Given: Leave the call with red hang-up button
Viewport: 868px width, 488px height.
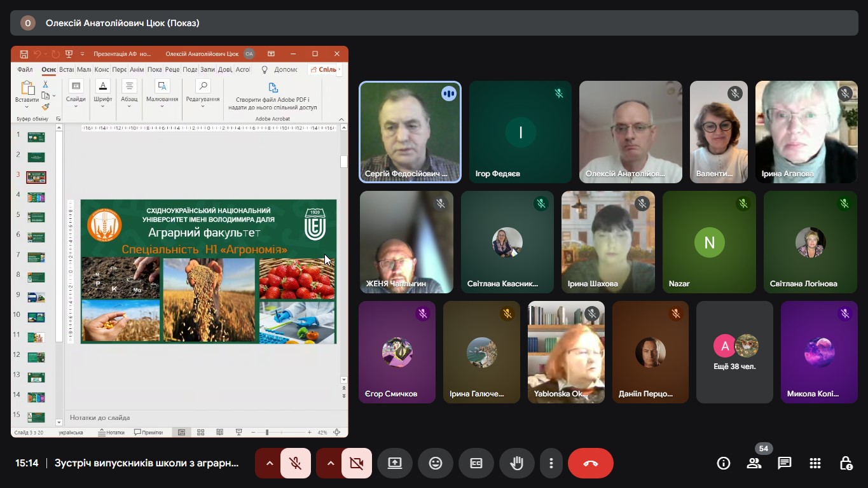Looking at the screenshot, I should 590,463.
